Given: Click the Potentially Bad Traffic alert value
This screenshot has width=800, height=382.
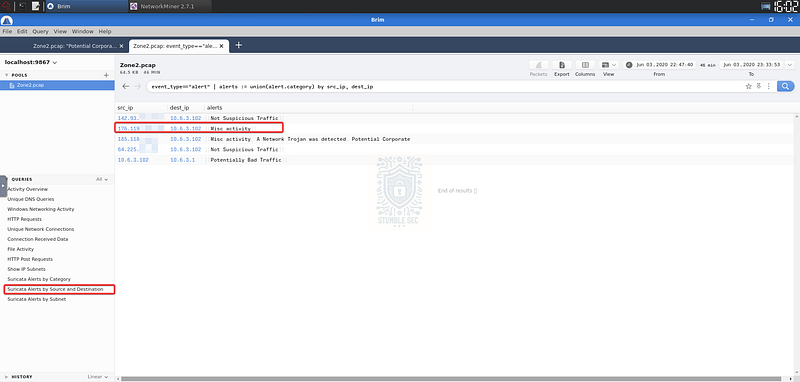Looking at the screenshot, I should [x=246, y=160].
